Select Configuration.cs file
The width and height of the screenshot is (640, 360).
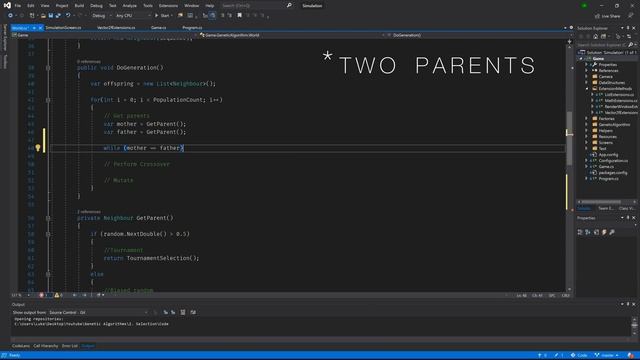pyautogui.click(x=613, y=161)
